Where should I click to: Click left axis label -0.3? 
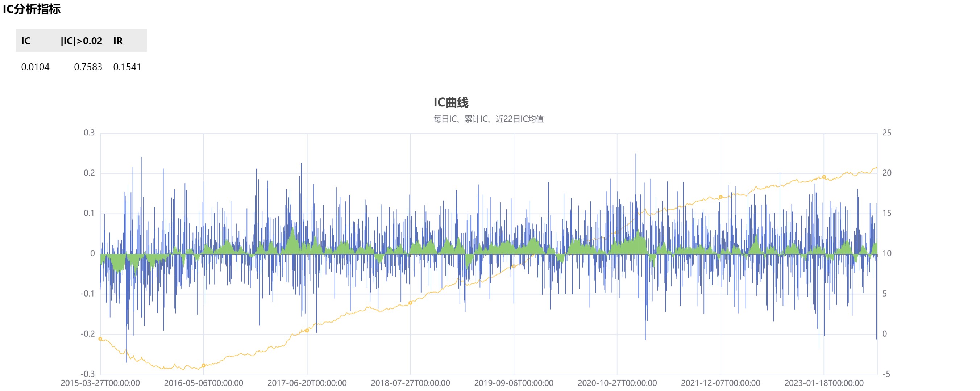[87, 374]
